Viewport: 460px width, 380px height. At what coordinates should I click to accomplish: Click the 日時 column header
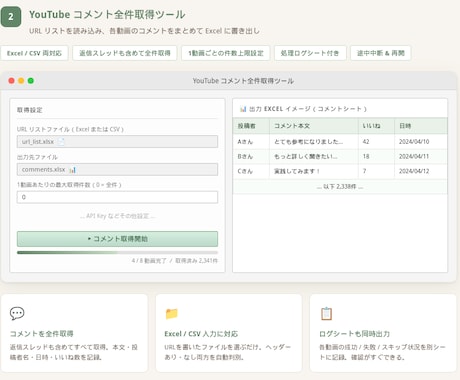[x=421, y=126]
